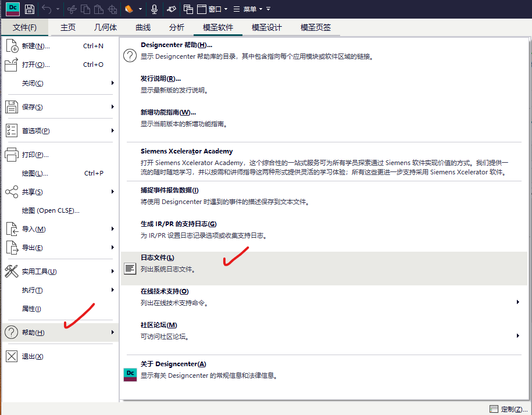Screen dimensions: 532x415
Task: Click the 新建(N) new file icon
Action: 12,46
